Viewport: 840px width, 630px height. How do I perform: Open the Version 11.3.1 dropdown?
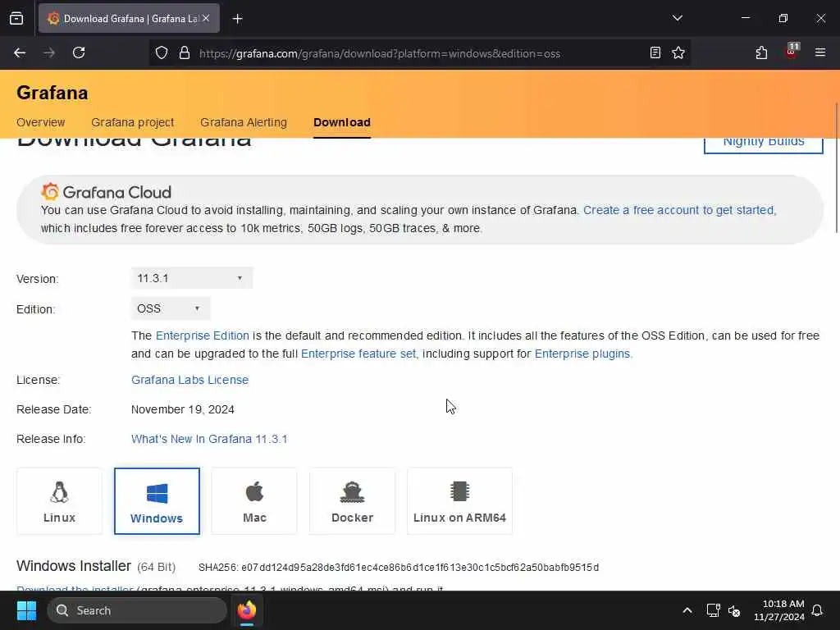pyautogui.click(x=192, y=278)
